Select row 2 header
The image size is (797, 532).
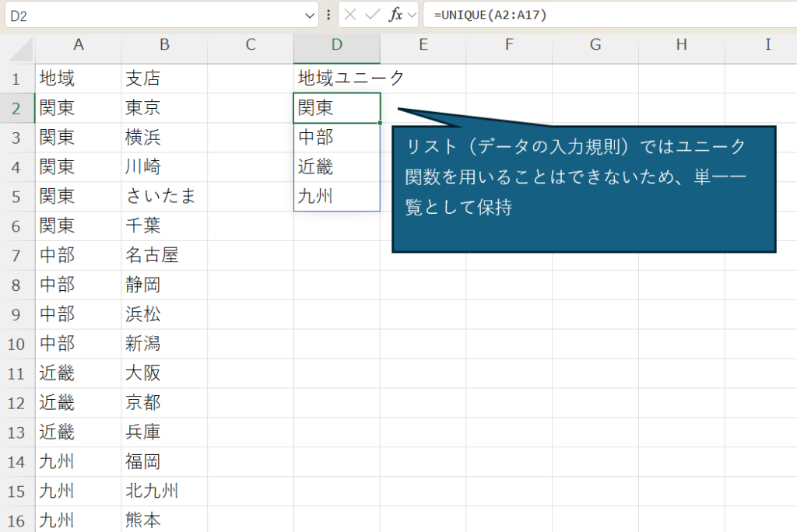(x=16, y=108)
